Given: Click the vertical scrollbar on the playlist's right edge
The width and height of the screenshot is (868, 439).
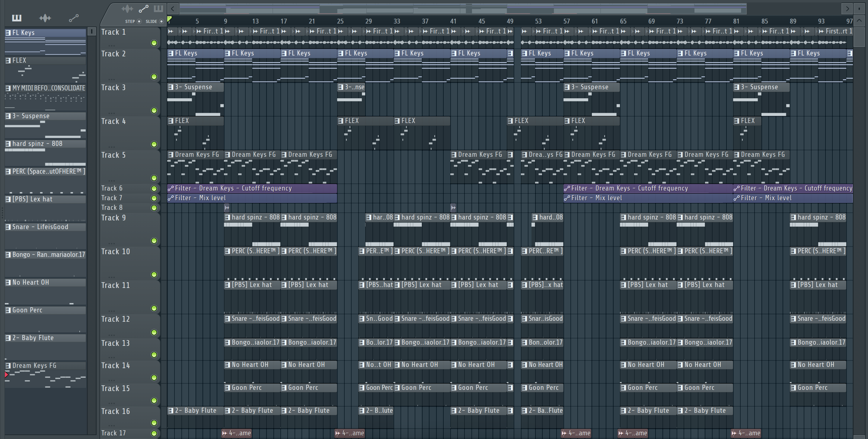Looking at the screenshot, I should pos(859,37).
